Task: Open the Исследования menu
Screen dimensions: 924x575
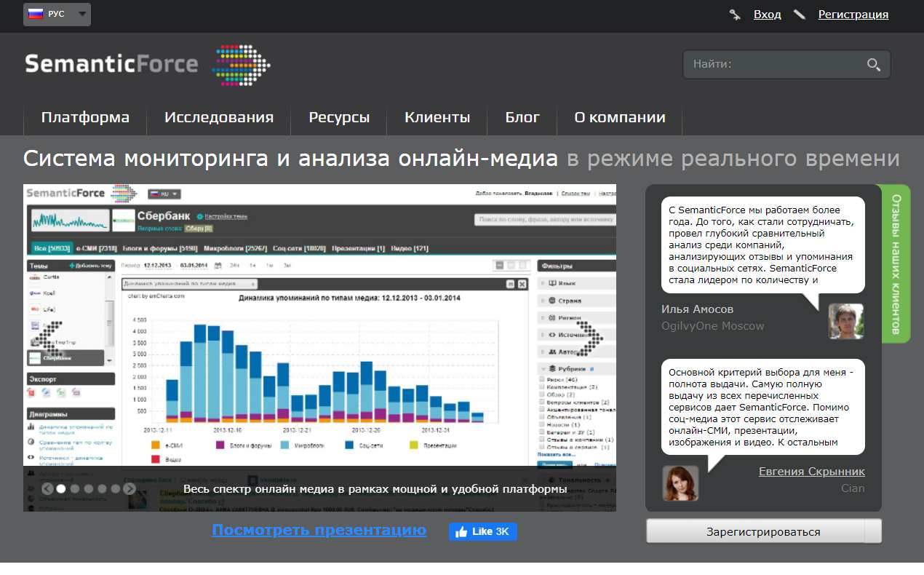Action: tap(219, 117)
